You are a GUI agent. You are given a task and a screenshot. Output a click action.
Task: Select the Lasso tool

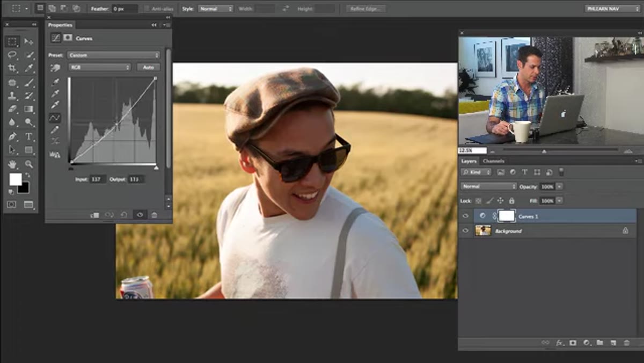pyautogui.click(x=12, y=55)
